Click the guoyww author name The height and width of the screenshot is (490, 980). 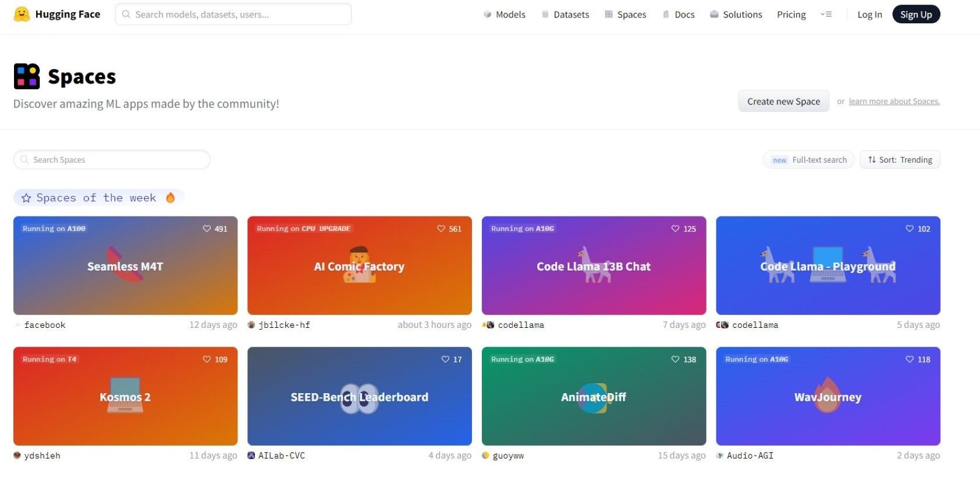pos(508,456)
